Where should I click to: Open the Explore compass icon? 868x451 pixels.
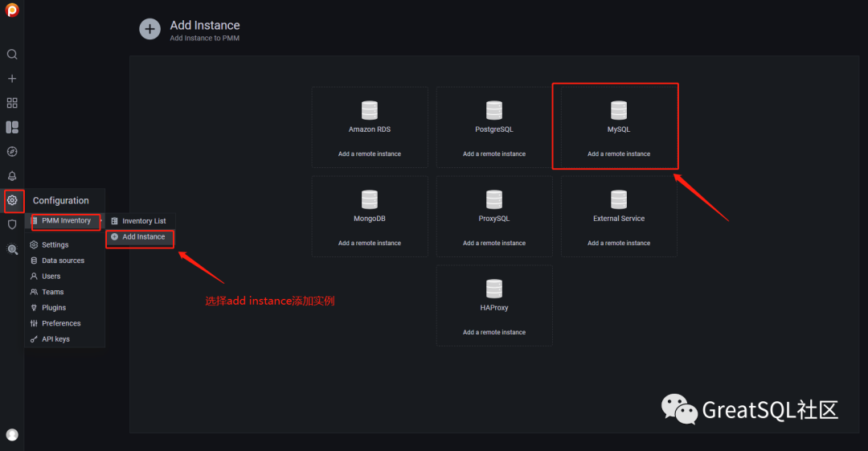pyautogui.click(x=11, y=152)
